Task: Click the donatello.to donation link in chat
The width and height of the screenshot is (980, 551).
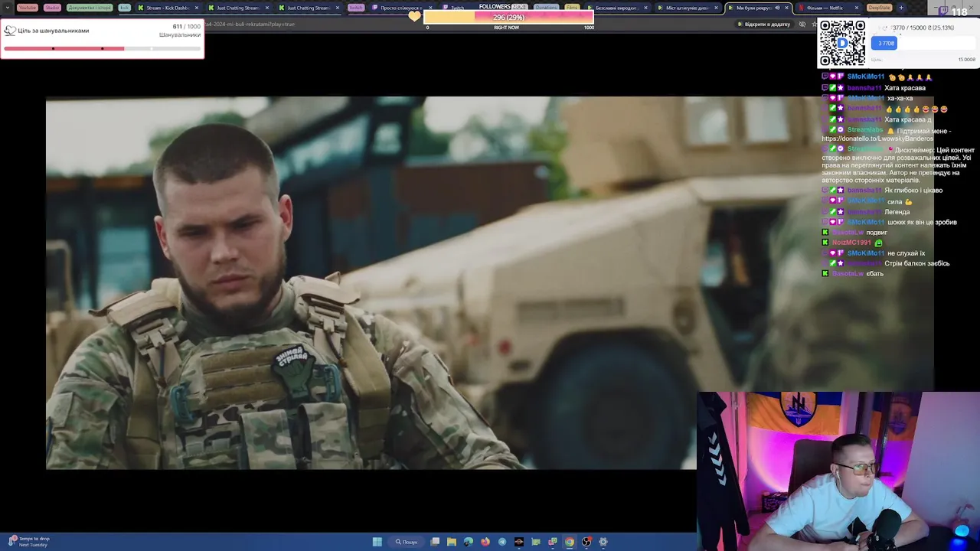Action: click(x=877, y=139)
